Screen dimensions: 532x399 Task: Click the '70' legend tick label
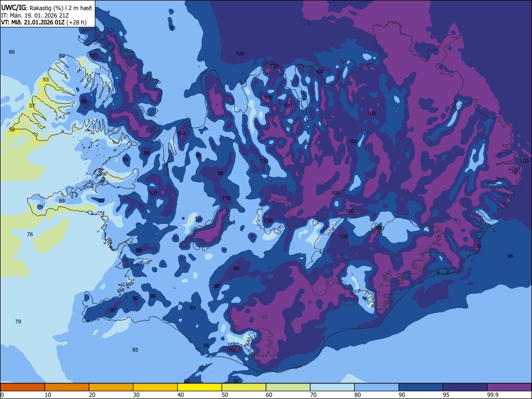(313, 395)
